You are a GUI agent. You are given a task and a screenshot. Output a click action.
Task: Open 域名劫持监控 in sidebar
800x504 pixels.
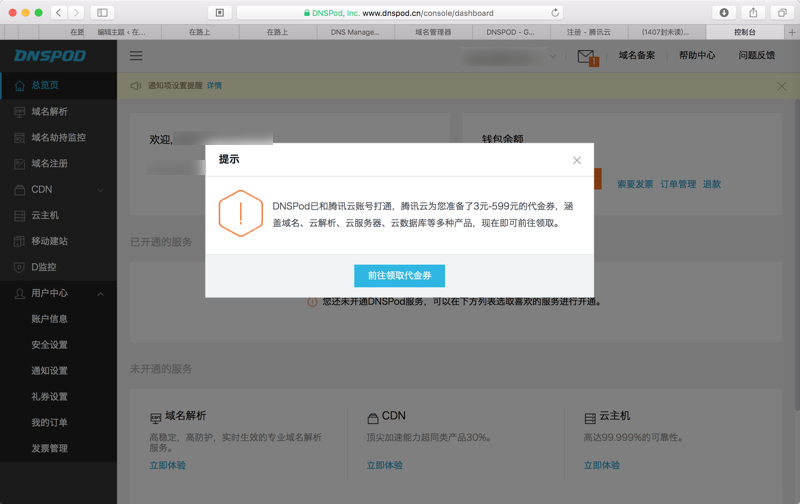(58, 137)
